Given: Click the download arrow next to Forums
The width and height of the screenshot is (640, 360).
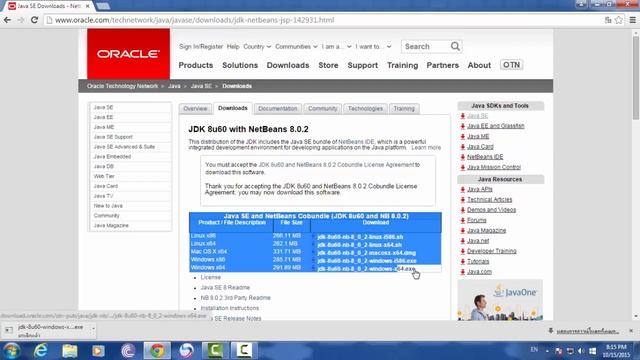Looking at the screenshot, I should tap(462, 220).
